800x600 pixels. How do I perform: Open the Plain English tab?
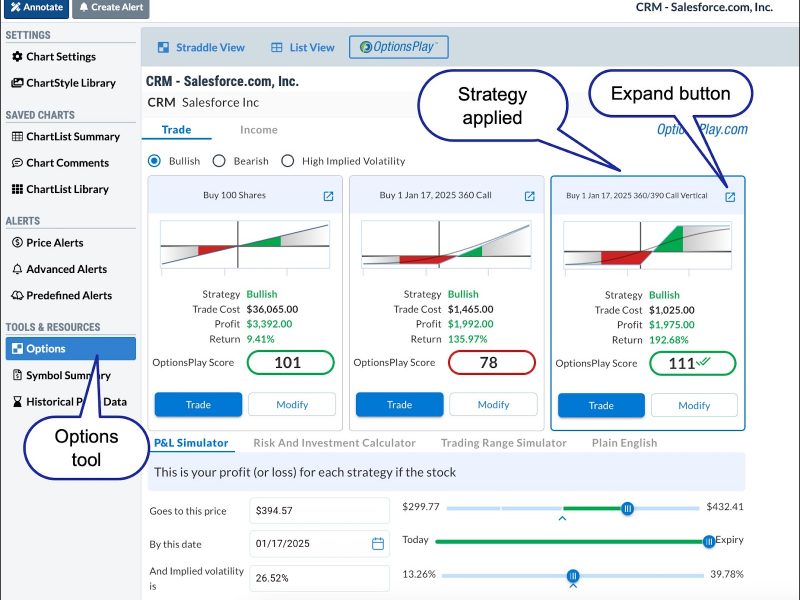tap(624, 443)
